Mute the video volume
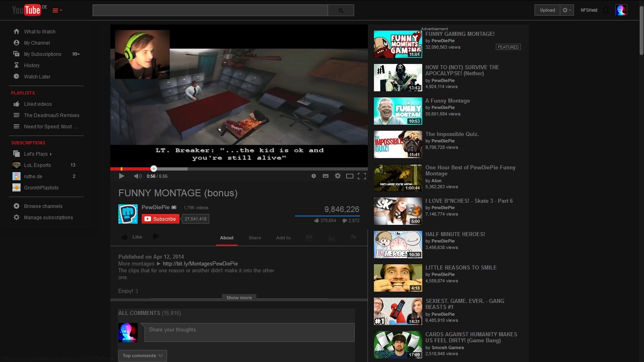 (x=138, y=176)
